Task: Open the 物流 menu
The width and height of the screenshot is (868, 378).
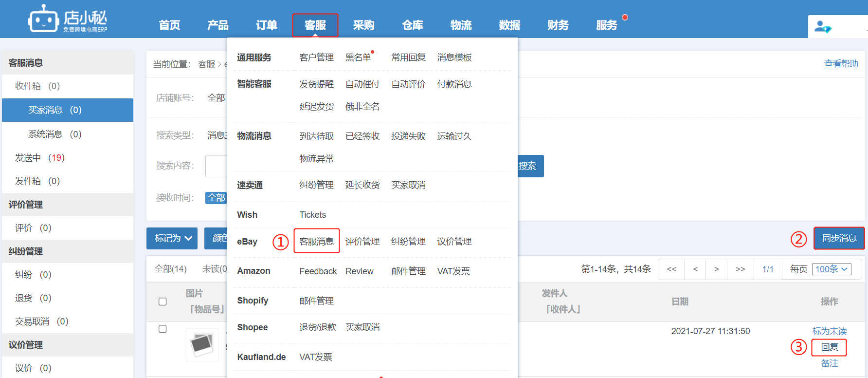Action: [x=461, y=25]
